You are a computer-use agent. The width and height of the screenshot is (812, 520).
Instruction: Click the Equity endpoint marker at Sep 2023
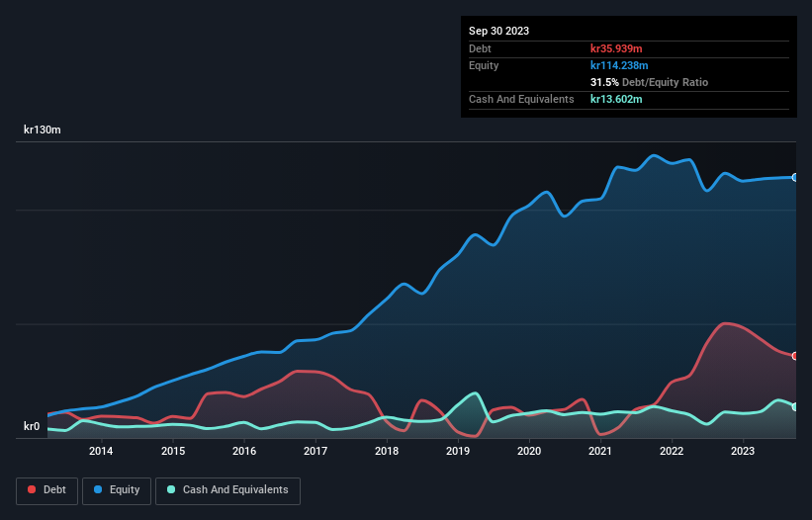[x=795, y=178]
